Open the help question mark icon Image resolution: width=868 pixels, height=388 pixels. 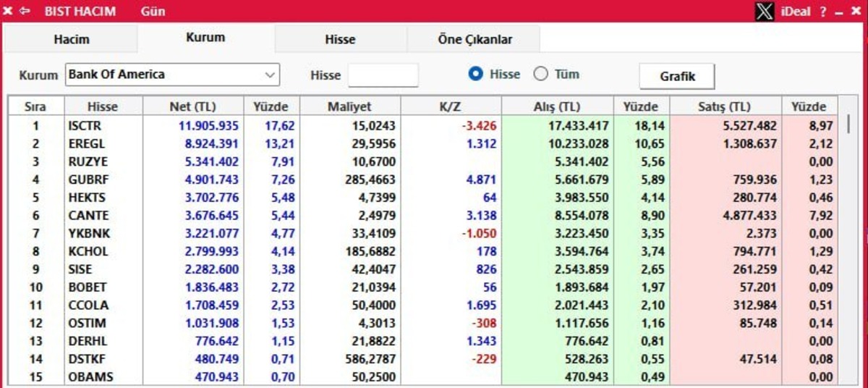coord(823,12)
